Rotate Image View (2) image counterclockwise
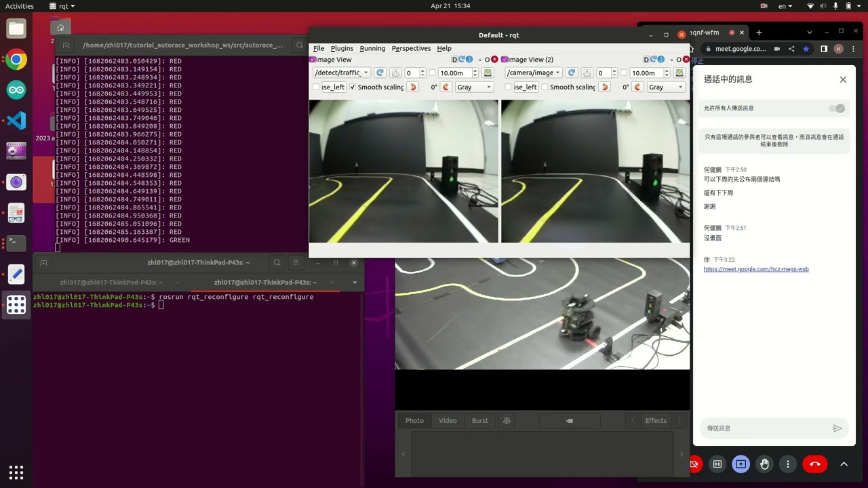 [x=605, y=87]
